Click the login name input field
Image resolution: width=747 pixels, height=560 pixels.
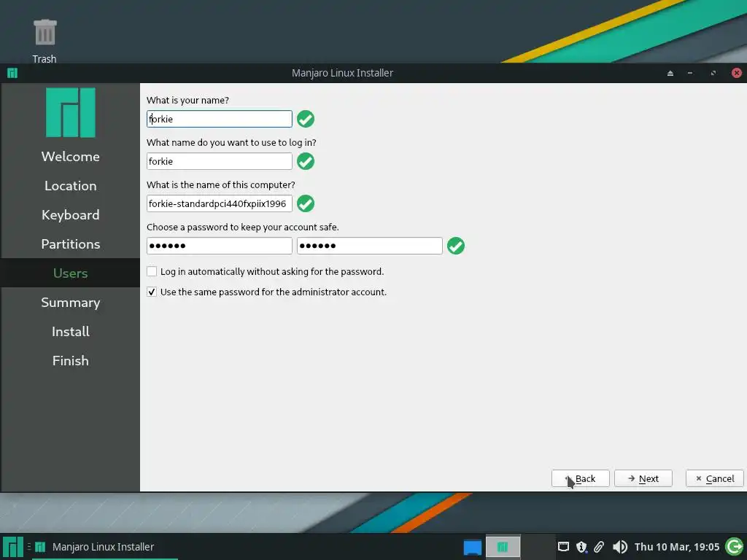[x=219, y=161]
